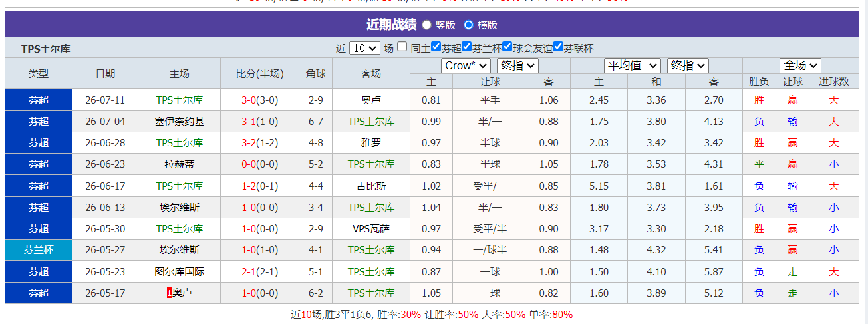Open the 终指 dropdown next to 平均值
The width and height of the screenshot is (868, 324).
(688, 65)
